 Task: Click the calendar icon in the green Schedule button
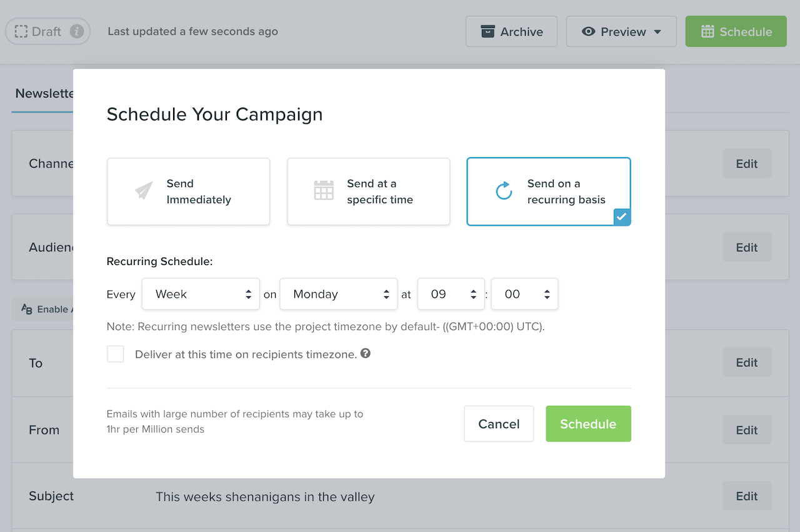[x=709, y=31]
